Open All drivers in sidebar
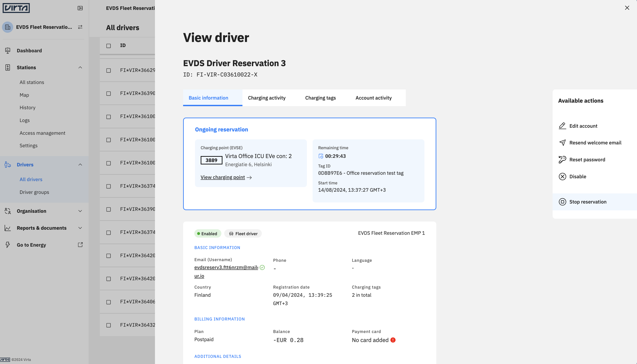Viewport: 637px width, 364px height. [31, 180]
